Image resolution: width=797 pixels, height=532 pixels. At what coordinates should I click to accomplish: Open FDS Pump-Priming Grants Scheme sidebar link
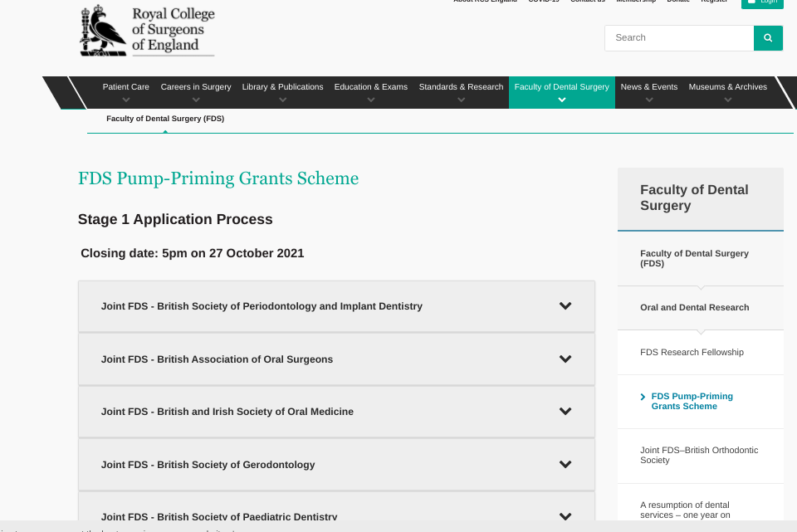[692, 401]
